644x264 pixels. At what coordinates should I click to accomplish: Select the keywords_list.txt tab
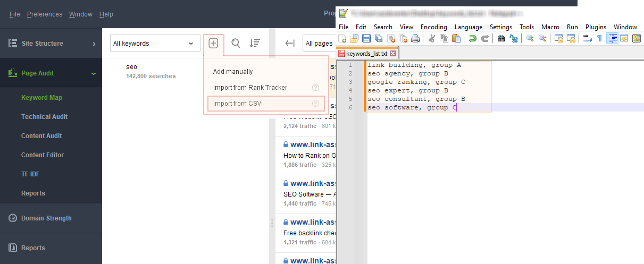click(x=367, y=54)
